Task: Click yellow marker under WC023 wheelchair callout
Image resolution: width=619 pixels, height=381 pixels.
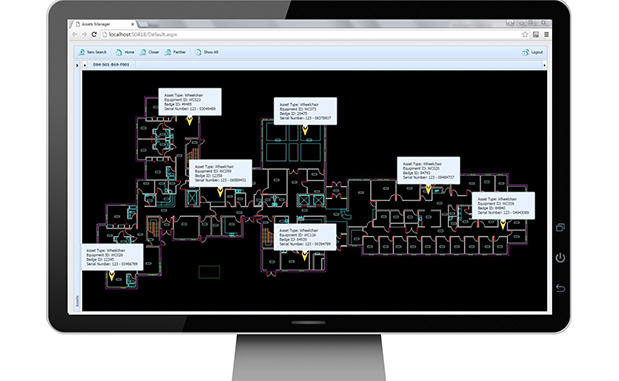Action: click(x=189, y=120)
